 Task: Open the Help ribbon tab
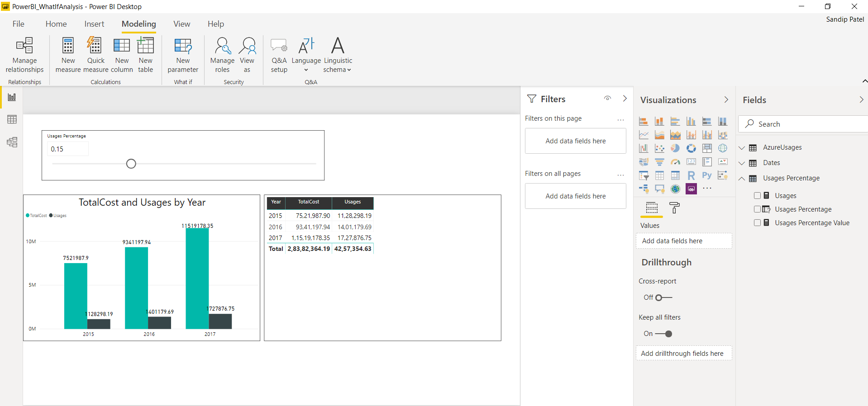click(x=216, y=24)
